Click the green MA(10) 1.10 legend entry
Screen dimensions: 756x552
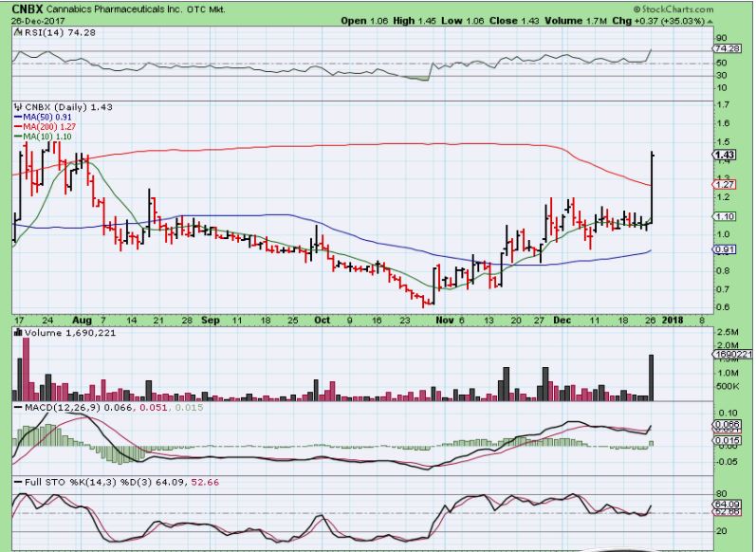44,137
